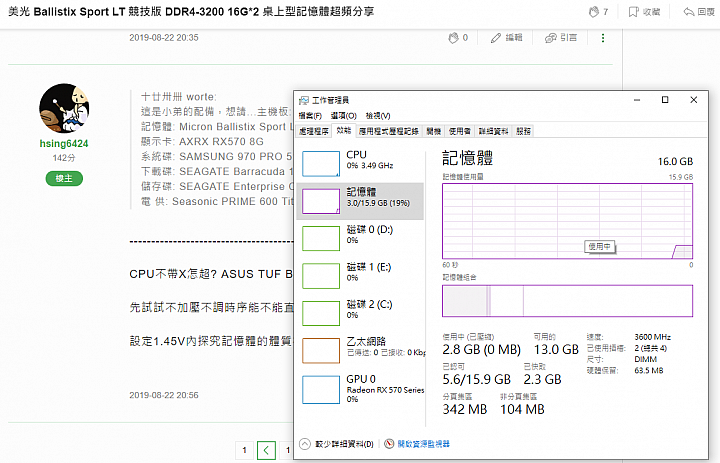Go to previous page with green arrow
720x463 pixels.
pos(266,450)
